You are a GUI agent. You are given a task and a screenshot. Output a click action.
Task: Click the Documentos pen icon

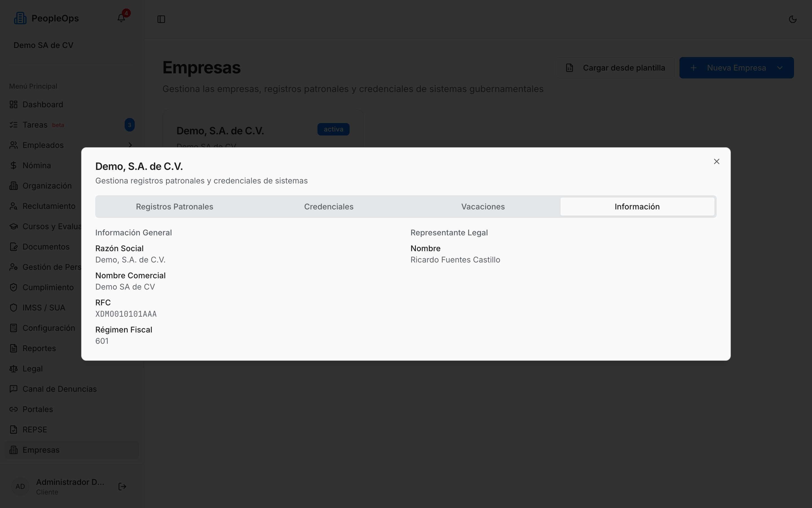(14, 247)
